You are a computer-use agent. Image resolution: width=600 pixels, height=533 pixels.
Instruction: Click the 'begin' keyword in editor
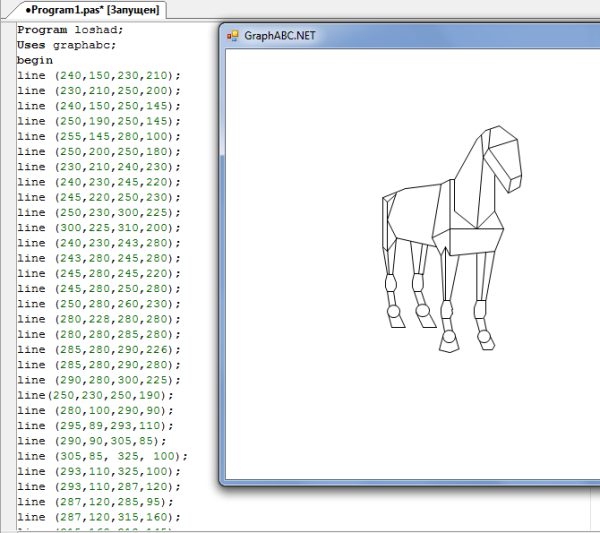point(34,60)
